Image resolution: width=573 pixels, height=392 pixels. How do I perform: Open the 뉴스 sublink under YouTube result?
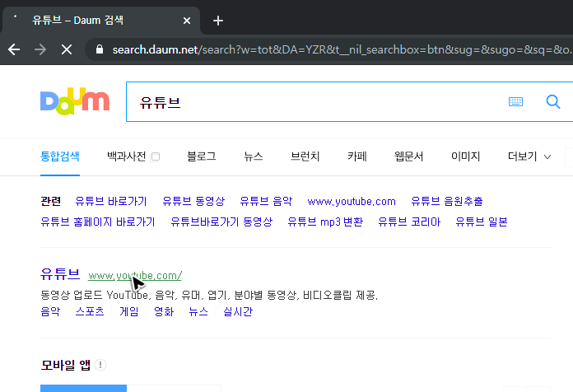pos(198,311)
